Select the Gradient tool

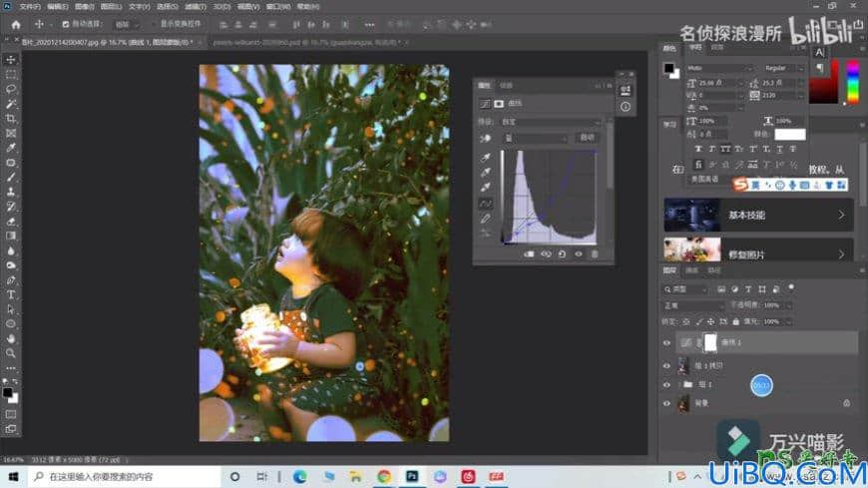[x=11, y=236]
